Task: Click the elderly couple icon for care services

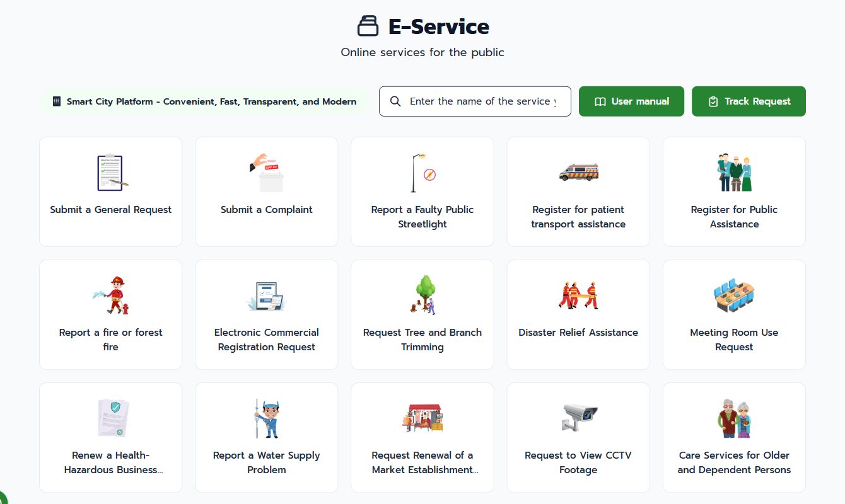Action: pyautogui.click(x=734, y=418)
